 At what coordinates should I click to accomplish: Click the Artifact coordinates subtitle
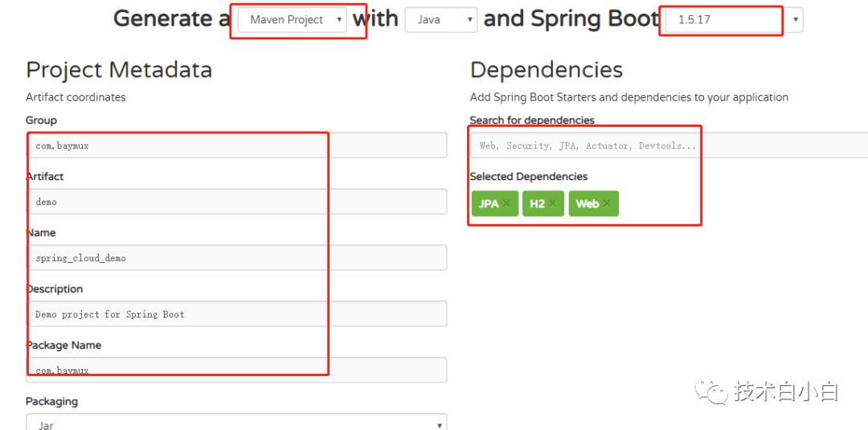76,97
